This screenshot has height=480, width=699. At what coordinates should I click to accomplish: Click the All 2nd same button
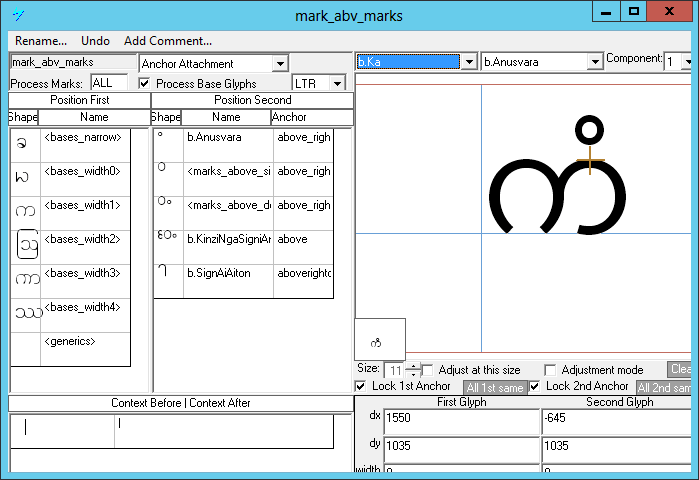(x=663, y=388)
